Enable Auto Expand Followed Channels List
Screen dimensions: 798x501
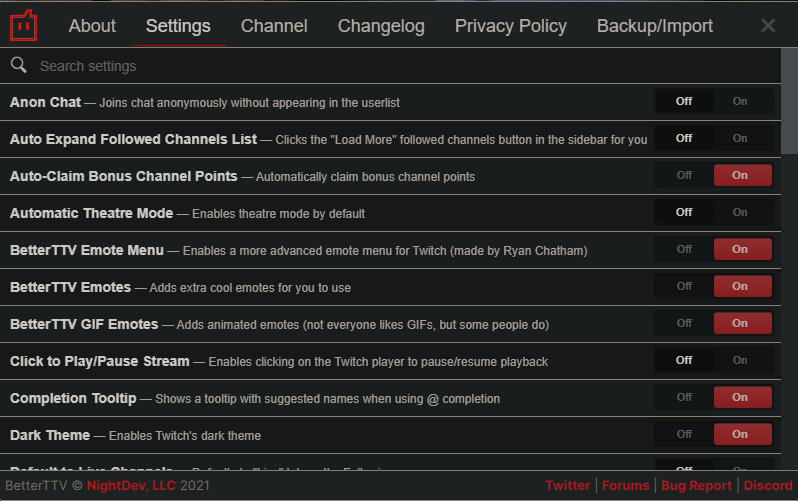point(740,138)
